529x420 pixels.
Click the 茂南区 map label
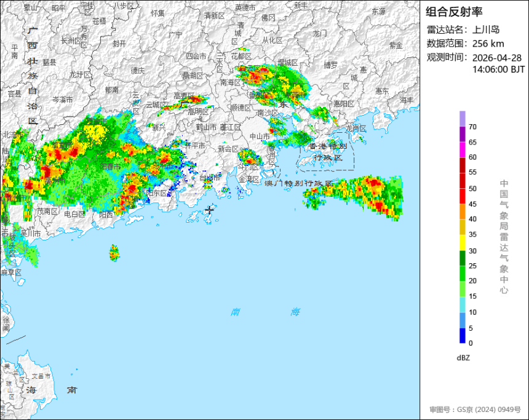coord(47,212)
